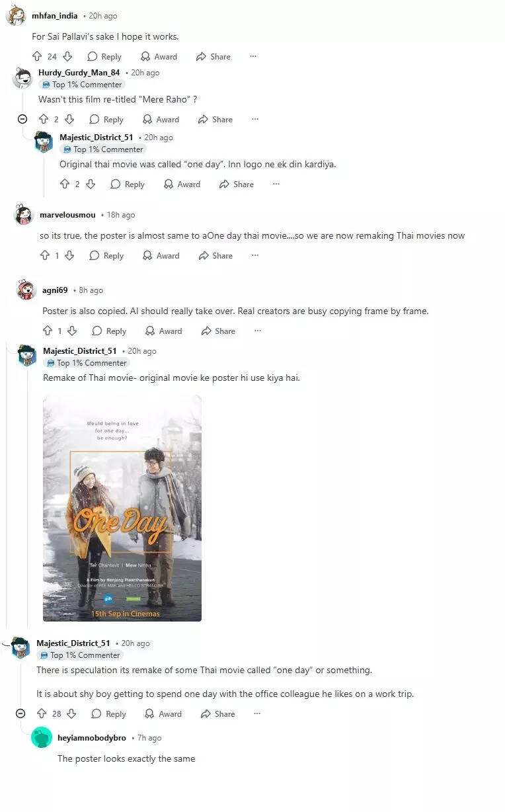Downvote mhfan_india's comment about Sai Pallavi
The height and width of the screenshot is (812, 505).
tap(67, 57)
